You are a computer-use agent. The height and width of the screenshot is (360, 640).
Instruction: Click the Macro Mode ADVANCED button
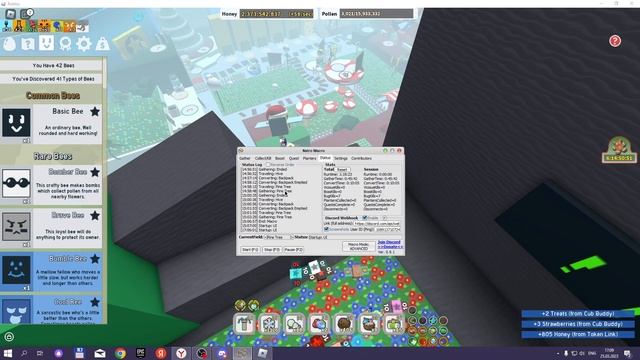pyautogui.click(x=359, y=247)
